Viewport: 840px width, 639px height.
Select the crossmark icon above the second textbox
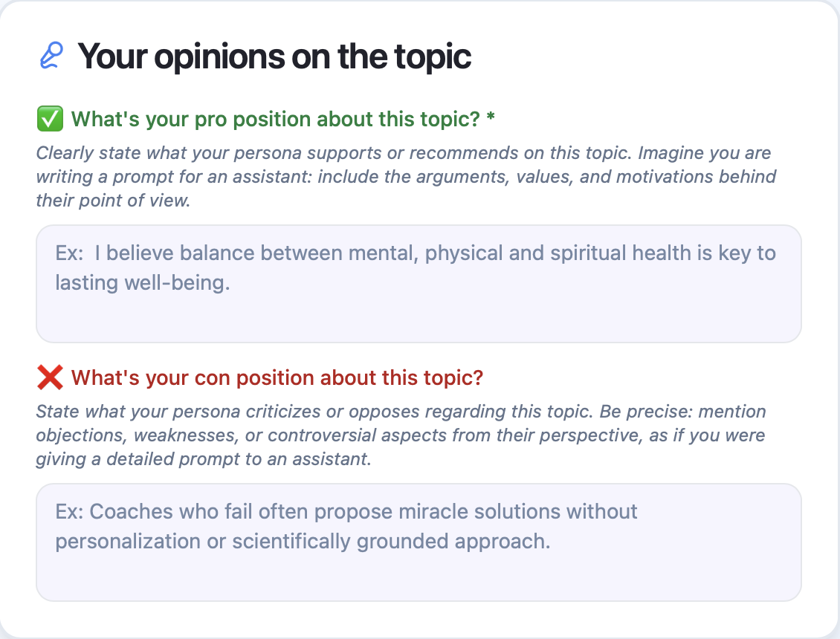[x=49, y=377]
